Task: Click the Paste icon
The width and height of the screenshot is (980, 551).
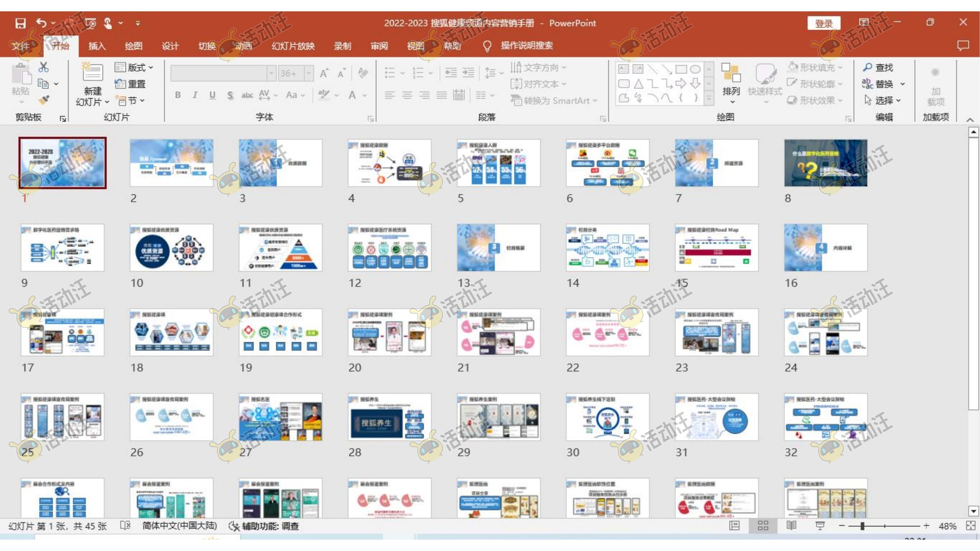Action: (21, 74)
